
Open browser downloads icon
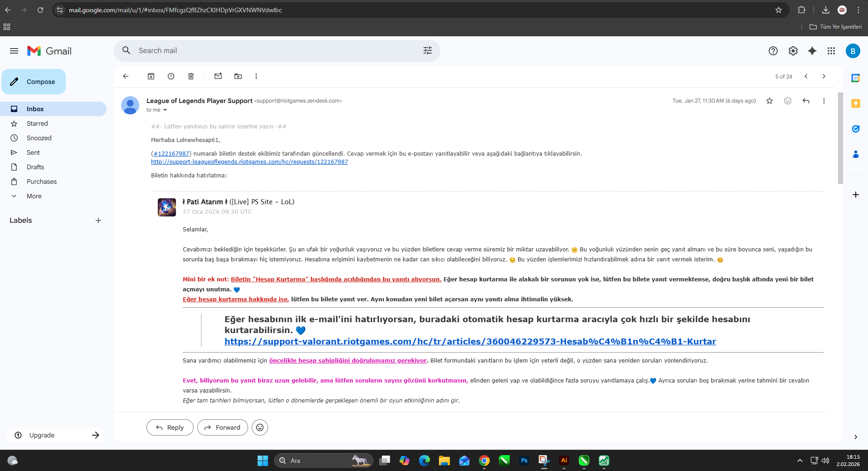(826, 10)
